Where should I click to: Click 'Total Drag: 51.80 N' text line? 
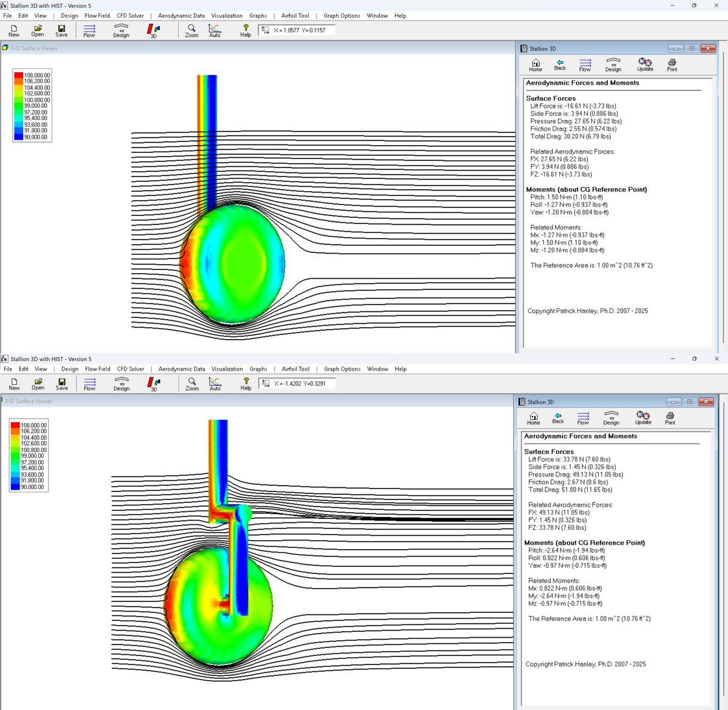point(570,490)
